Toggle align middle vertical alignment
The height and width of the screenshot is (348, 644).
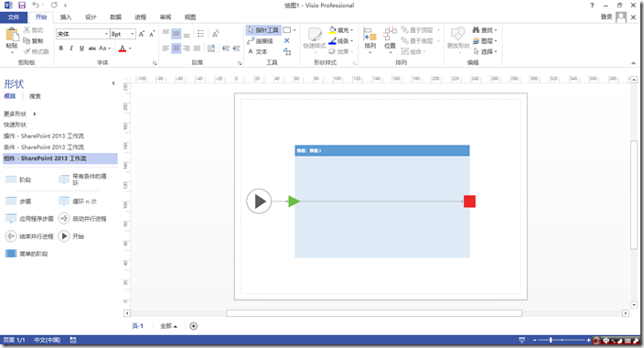tap(176, 34)
